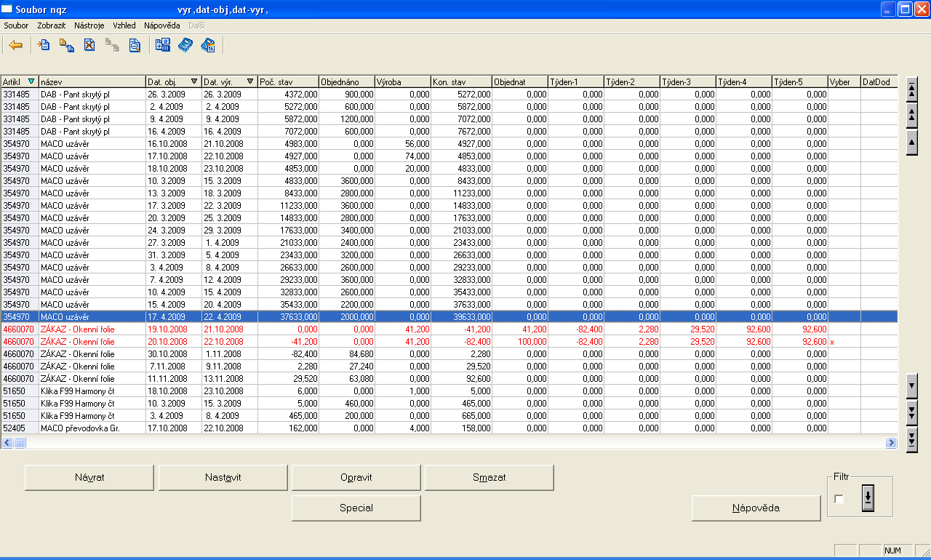The height and width of the screenshot is (560, 931).
Task: Click the horizontal scrollbar right arrow
Action: point(891,442)
